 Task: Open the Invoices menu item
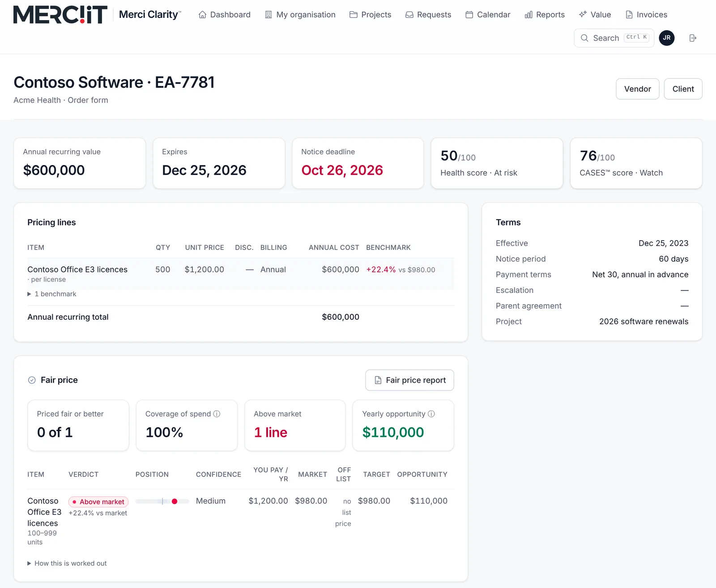(x=646, y=15)
